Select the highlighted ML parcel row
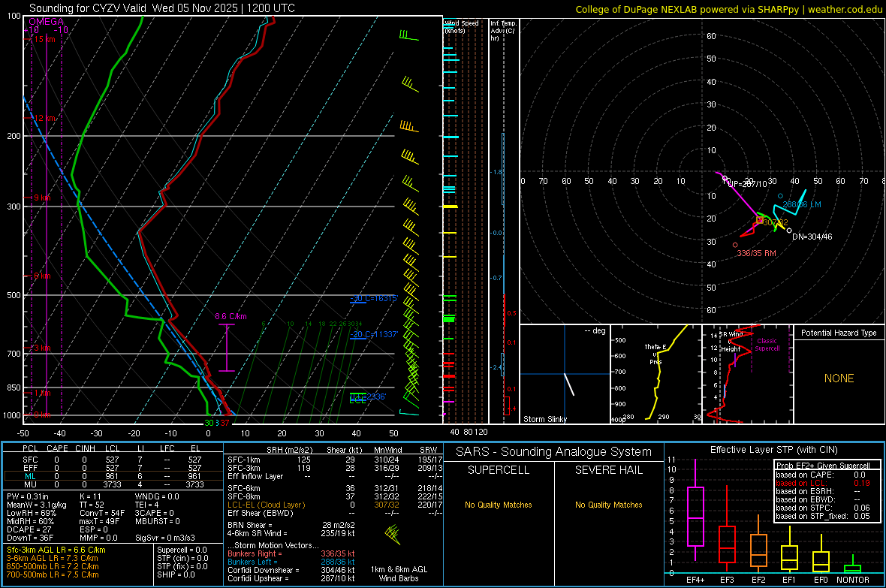The image size is (886, 588). click(113, 476)
